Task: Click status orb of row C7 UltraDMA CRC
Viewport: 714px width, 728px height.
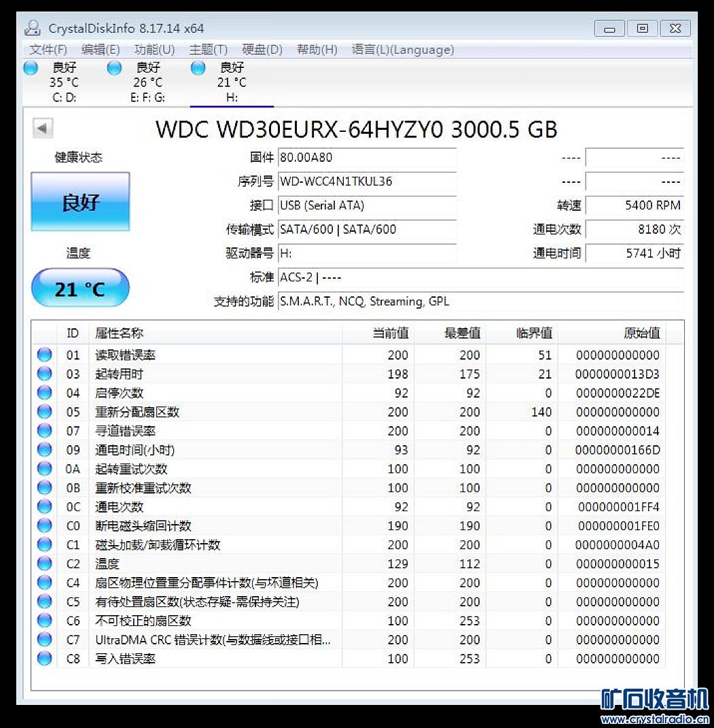Action: (45, 640)
